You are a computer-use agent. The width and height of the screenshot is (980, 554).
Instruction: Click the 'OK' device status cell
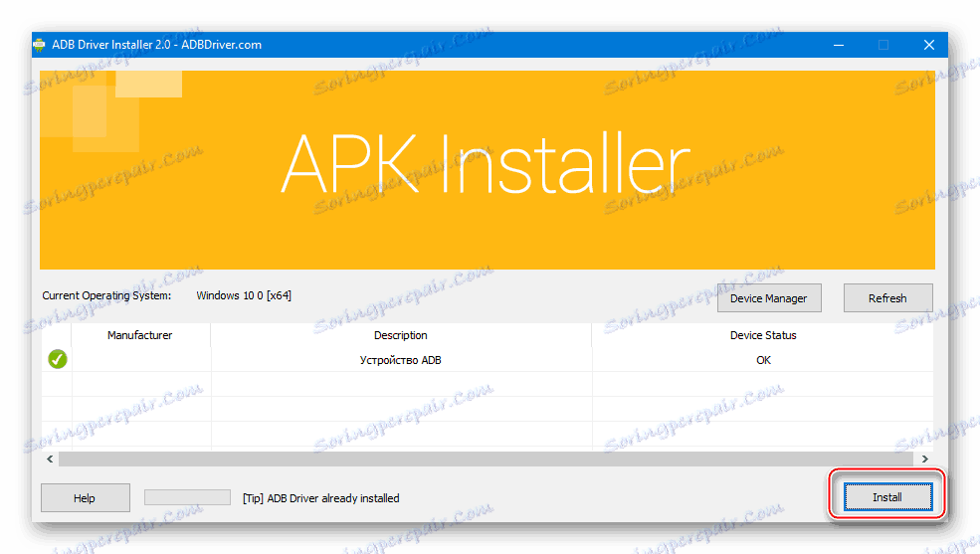pos(763,360)
